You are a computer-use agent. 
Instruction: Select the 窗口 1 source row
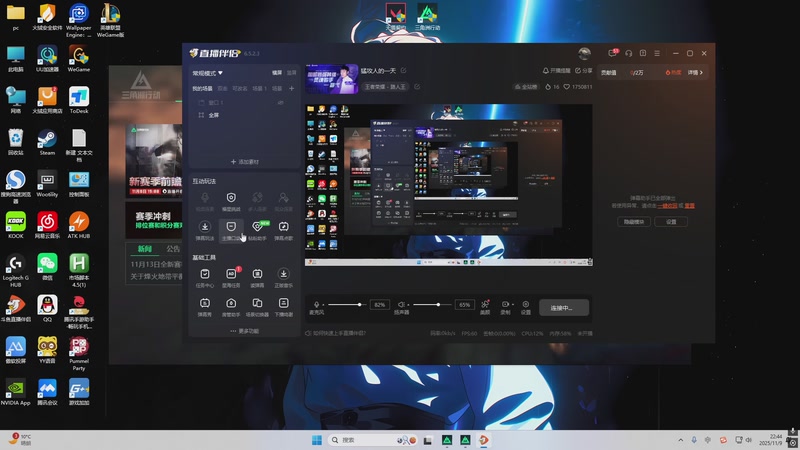tap(244, 103)
